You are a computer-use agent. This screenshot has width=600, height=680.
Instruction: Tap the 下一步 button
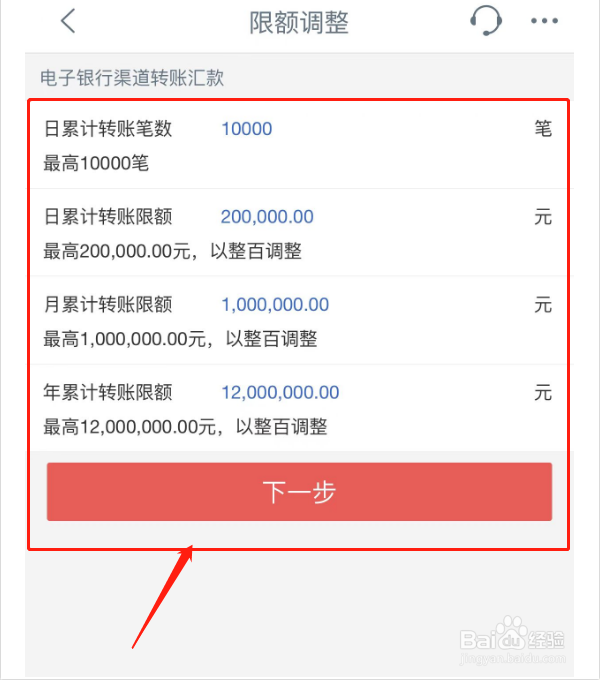pos(300,491)
